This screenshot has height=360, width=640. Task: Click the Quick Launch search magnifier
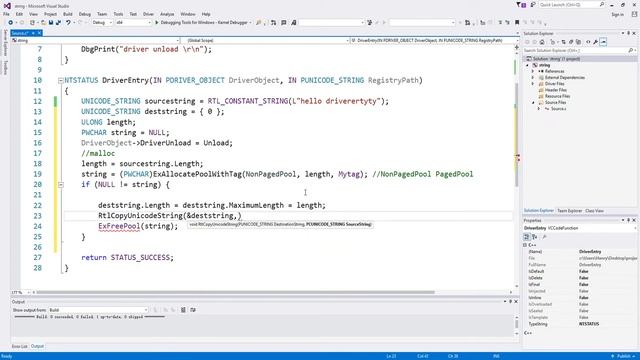(x=602, y=4)
